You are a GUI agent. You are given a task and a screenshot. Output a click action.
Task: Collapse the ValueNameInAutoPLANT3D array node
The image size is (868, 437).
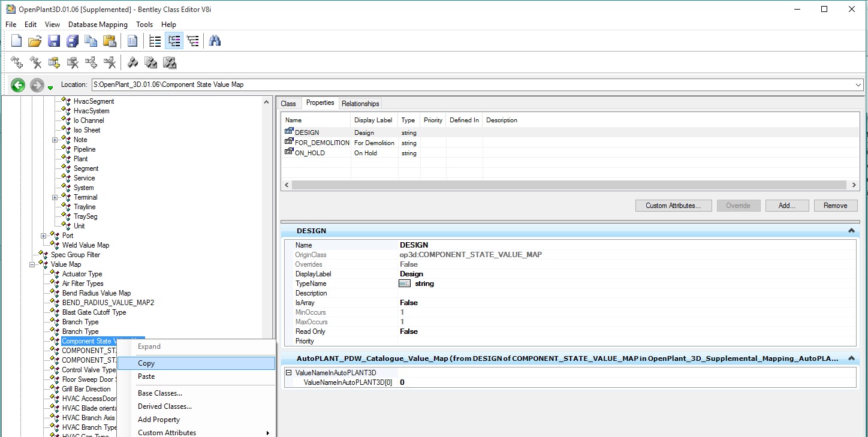pos(288,373)
